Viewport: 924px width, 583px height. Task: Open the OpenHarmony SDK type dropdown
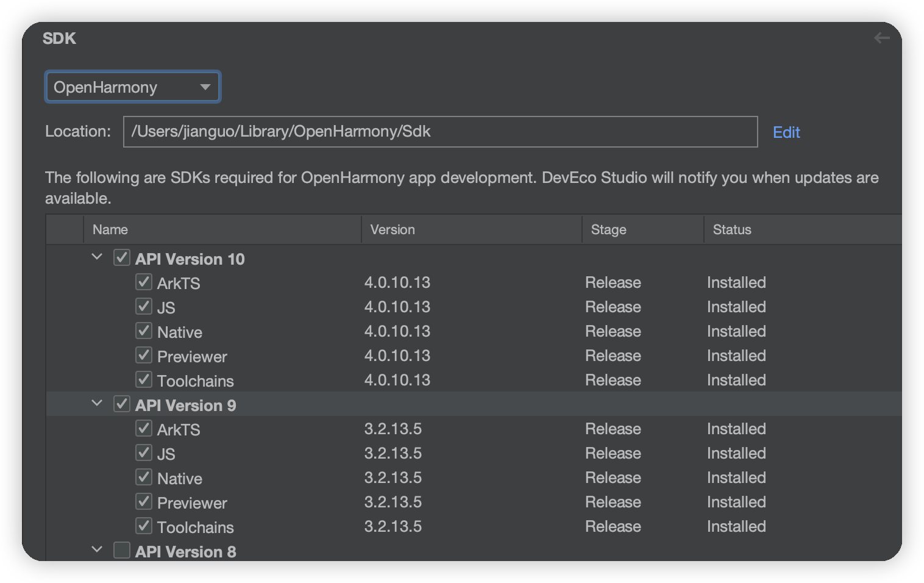[x=133, y=87]
